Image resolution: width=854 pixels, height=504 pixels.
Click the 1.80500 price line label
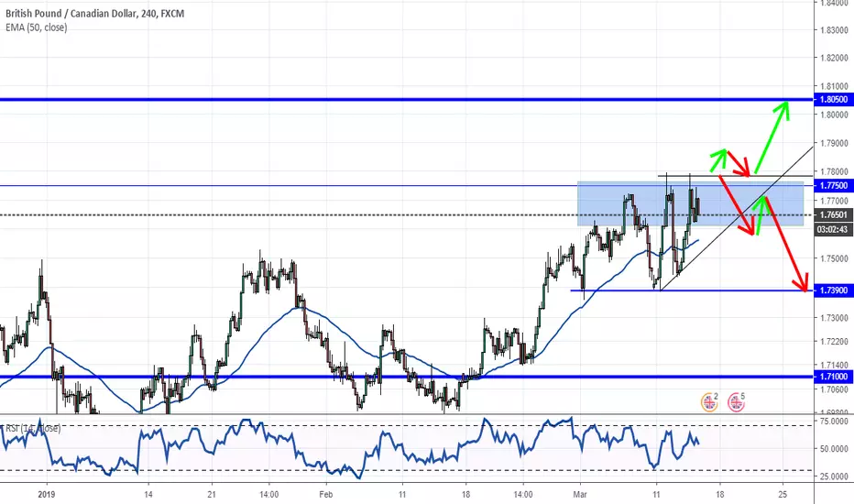(x=833, y=100)
